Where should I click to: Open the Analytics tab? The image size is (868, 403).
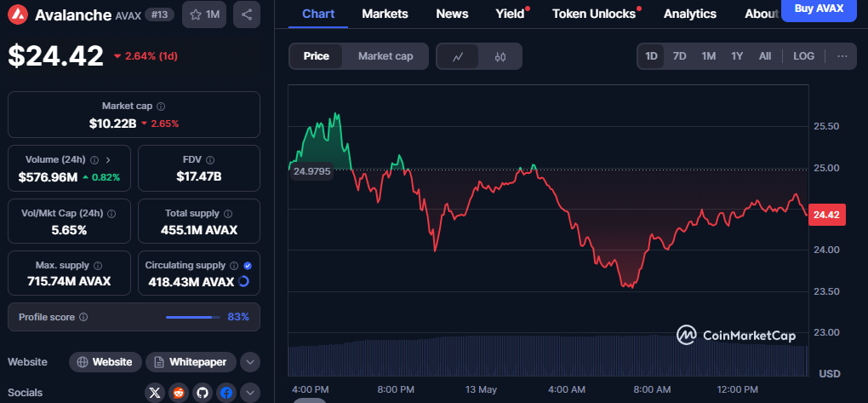(690, 14)
